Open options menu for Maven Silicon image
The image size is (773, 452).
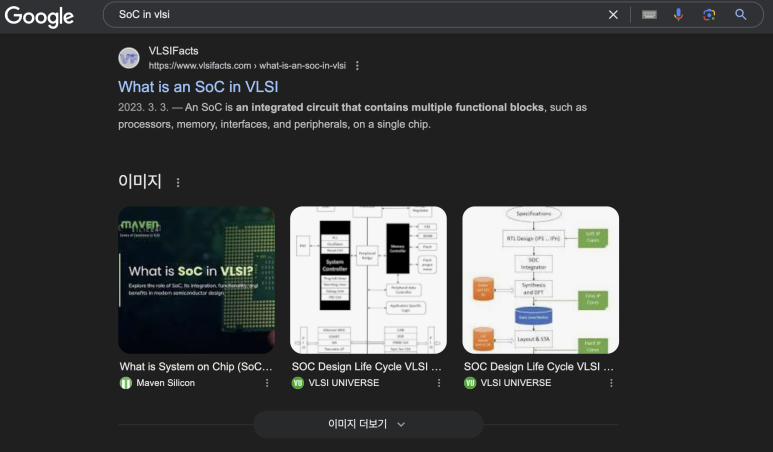click(x=267, y=383)
